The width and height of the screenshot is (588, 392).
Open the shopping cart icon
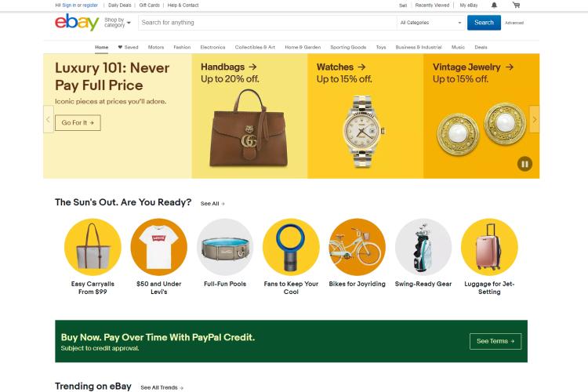click(x=517, y=5)
